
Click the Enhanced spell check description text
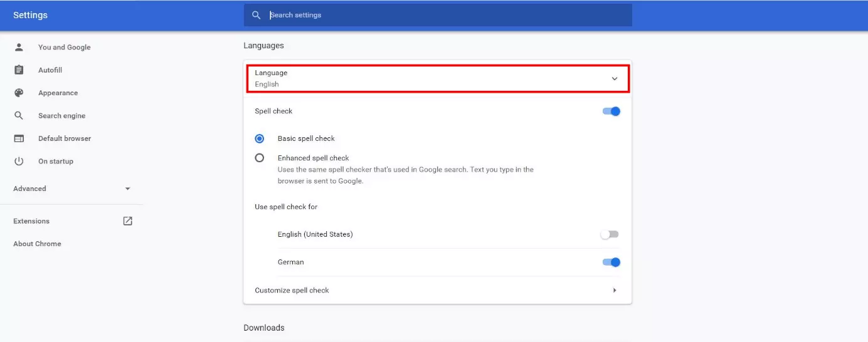pos(406,175)
